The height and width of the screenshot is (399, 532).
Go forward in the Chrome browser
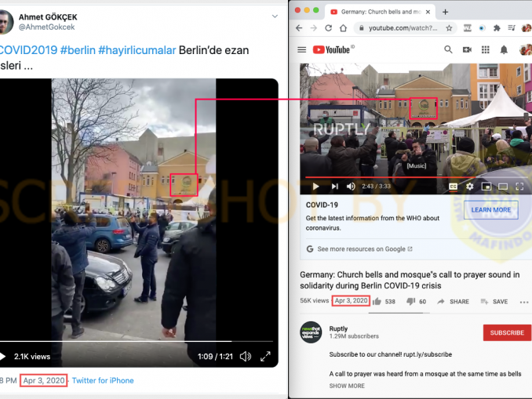coord(314,28)
